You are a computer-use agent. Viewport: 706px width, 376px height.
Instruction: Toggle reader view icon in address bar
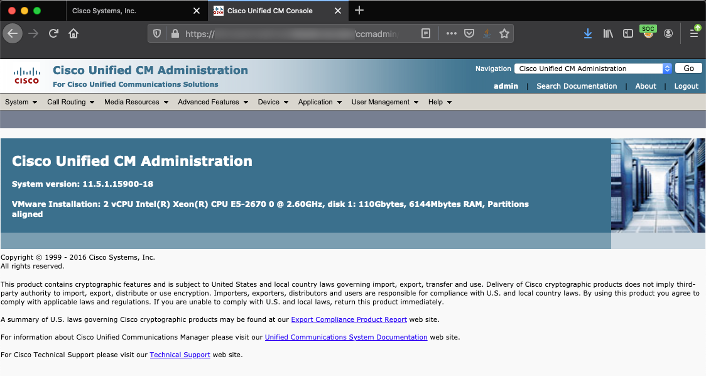(425, 33)
